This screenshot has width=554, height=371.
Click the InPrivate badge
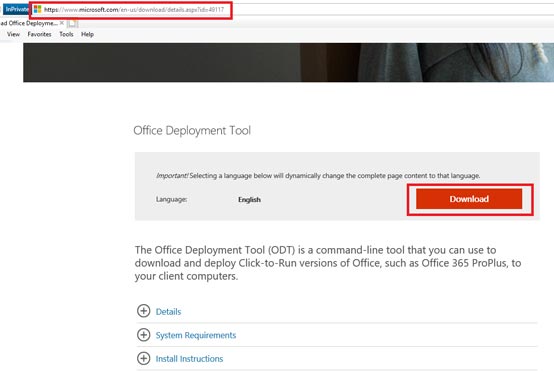coord(16,10)
